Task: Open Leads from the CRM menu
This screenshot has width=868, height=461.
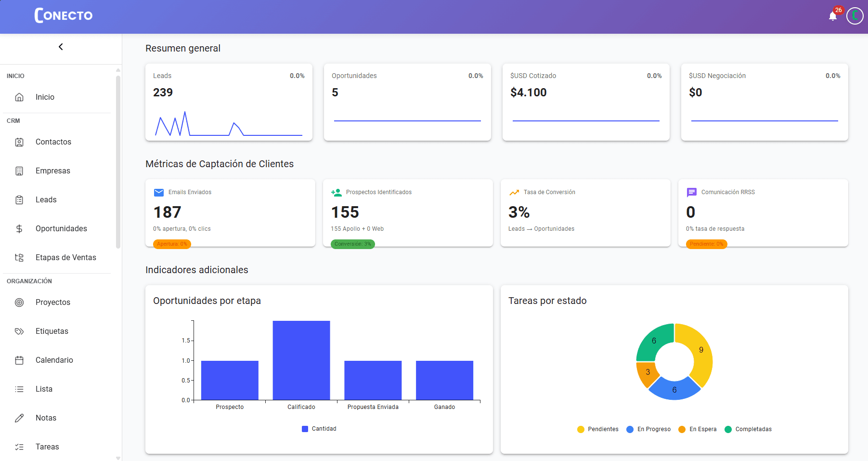Action: [46, 199]
